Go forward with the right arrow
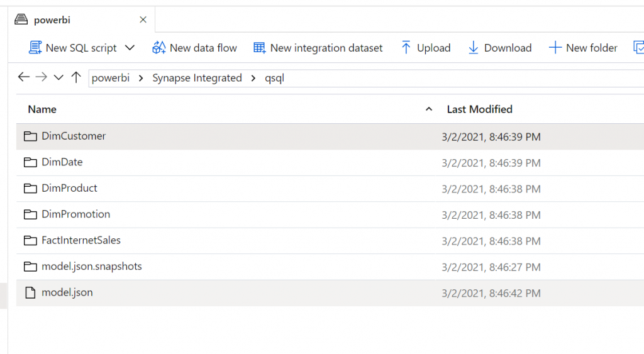The width and height of the screenshot is (644, 354). pos(41,77)
